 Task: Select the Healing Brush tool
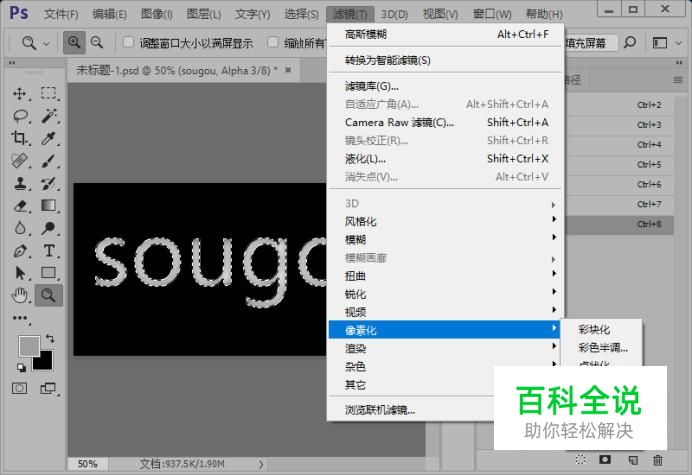pyautogui.click(x=19, y=161)
